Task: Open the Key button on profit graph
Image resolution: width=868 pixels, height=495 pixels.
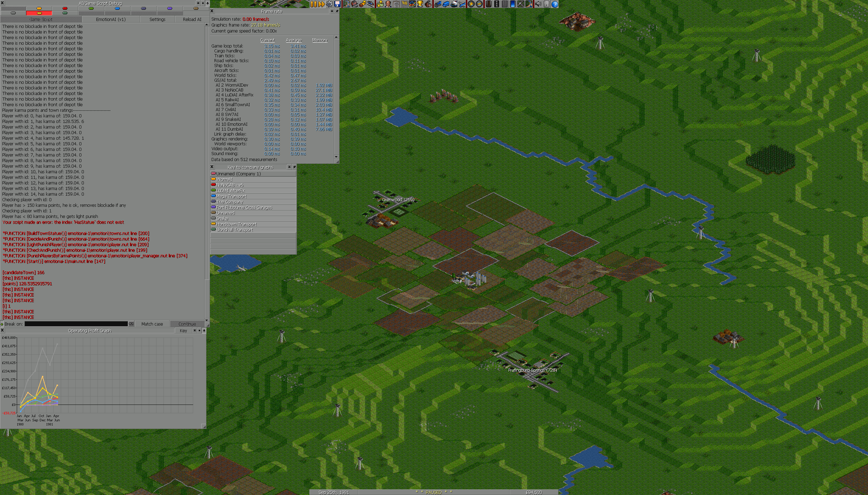Action: (x=183, y=330)
